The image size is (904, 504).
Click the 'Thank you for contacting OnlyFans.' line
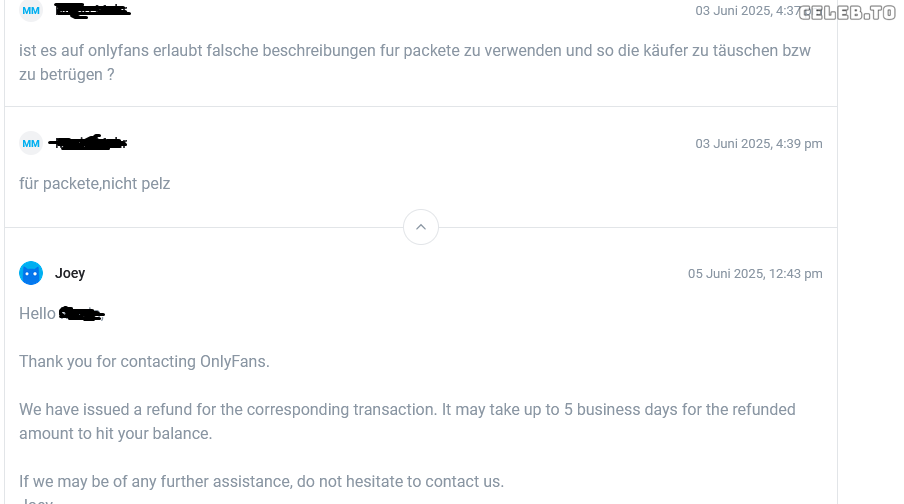[x=144, y=362]
